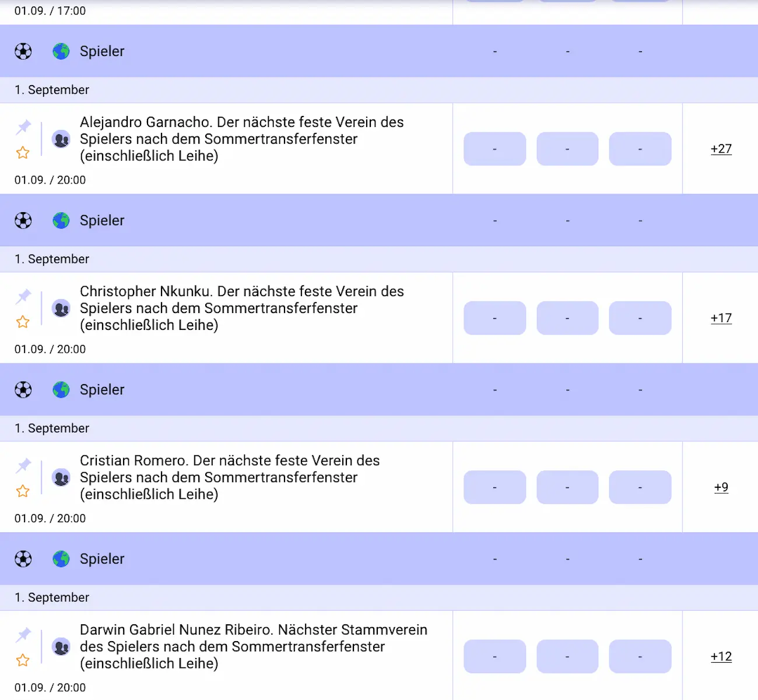758x700 pixels.
Task: Pin the Alejandro Garnacho event
Action: 23,126
